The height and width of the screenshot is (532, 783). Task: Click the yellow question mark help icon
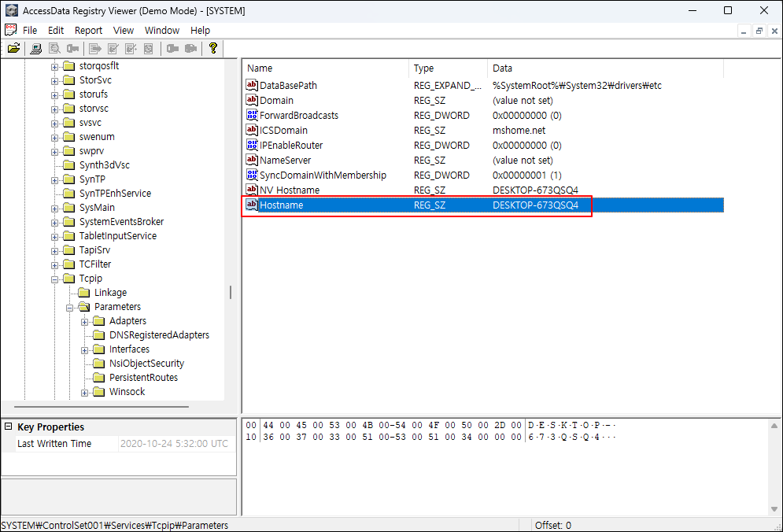coord(213,48)
